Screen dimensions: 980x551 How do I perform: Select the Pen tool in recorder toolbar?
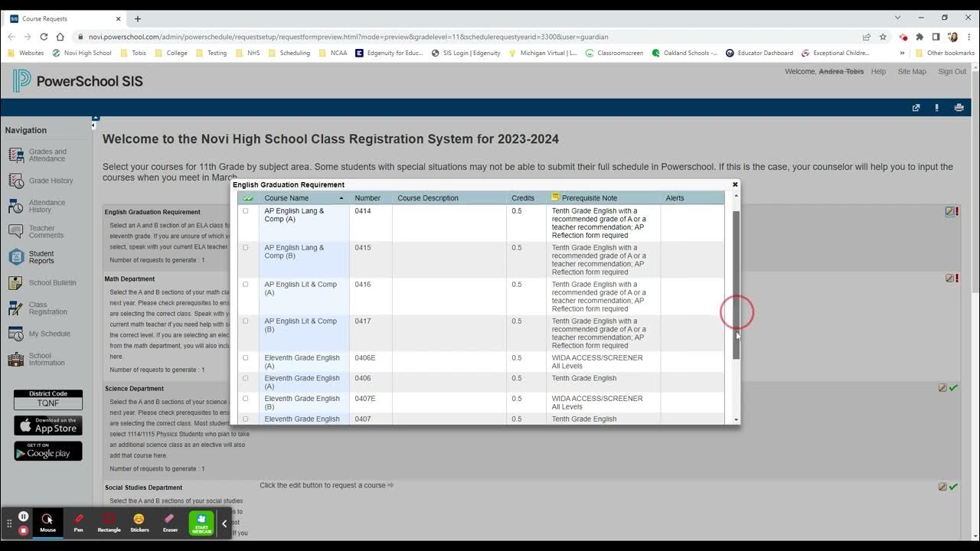[78, 523]
